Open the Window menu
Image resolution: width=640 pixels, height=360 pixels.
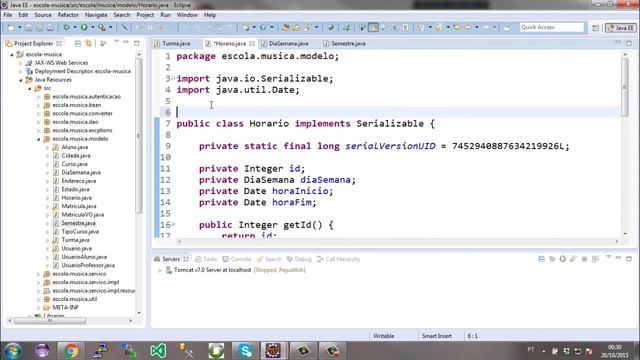point(187,15)
